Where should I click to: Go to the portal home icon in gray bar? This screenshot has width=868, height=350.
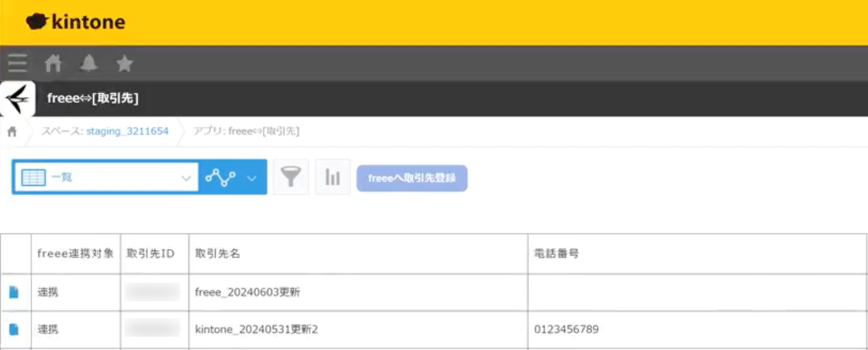[x=53, y=63]
